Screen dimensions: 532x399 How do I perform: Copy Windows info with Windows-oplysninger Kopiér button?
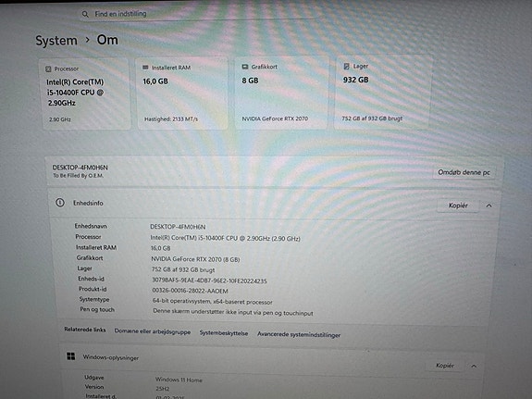tap(445, 366)
